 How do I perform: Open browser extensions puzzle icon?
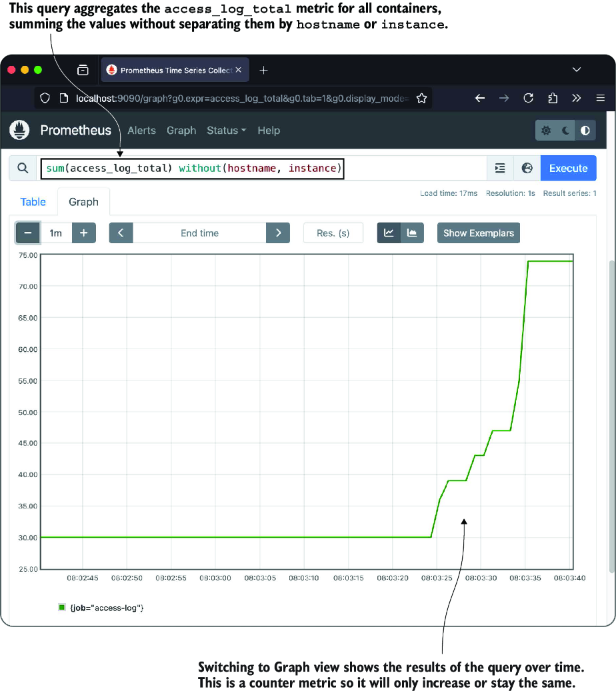pos(553,98)
